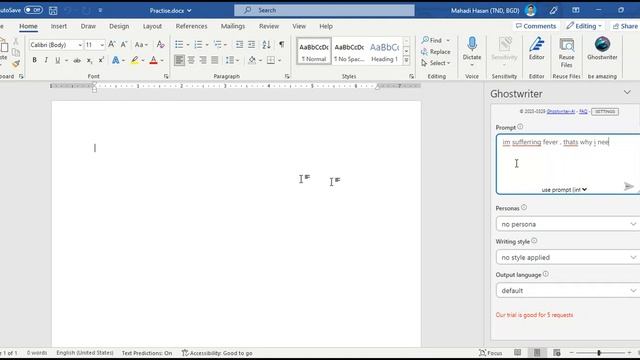
Task: Apply subscript formatting
Action: click(89, 60)
